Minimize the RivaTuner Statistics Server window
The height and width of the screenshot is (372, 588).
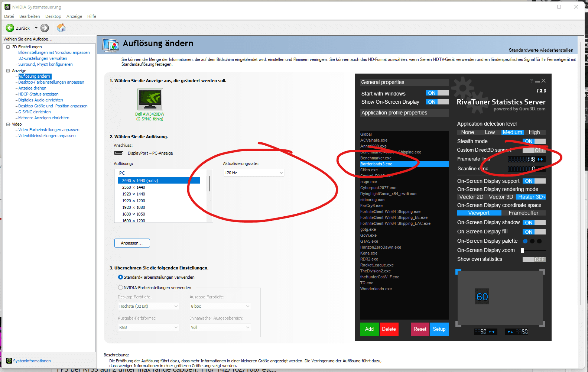(537, 81)
